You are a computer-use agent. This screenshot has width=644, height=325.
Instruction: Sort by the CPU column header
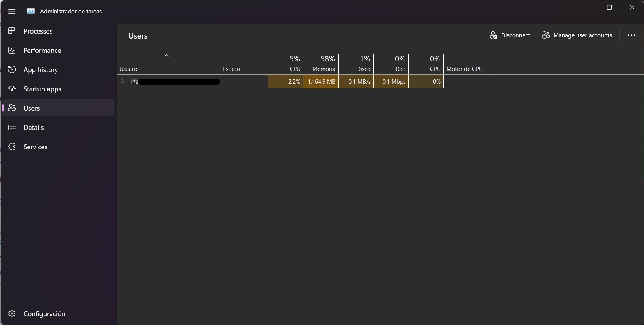click(x=286, y=64)
